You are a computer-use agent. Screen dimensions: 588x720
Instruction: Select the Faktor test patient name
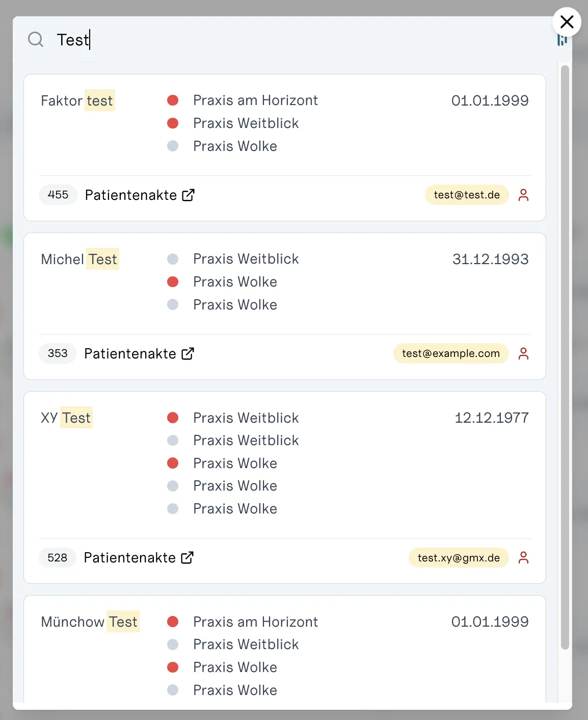coord(77,100)
